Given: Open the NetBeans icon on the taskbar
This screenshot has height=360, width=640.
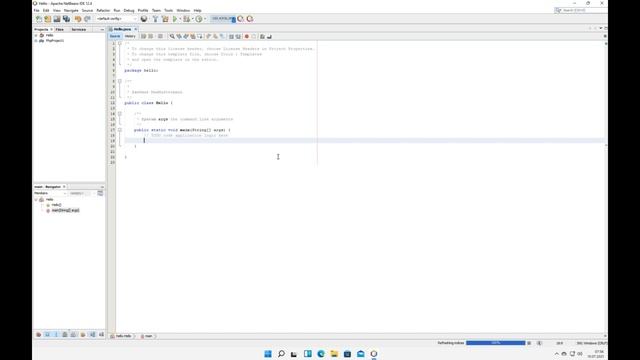Looking at the screenshot, I should pyautogui.click(x=373, y=353).
